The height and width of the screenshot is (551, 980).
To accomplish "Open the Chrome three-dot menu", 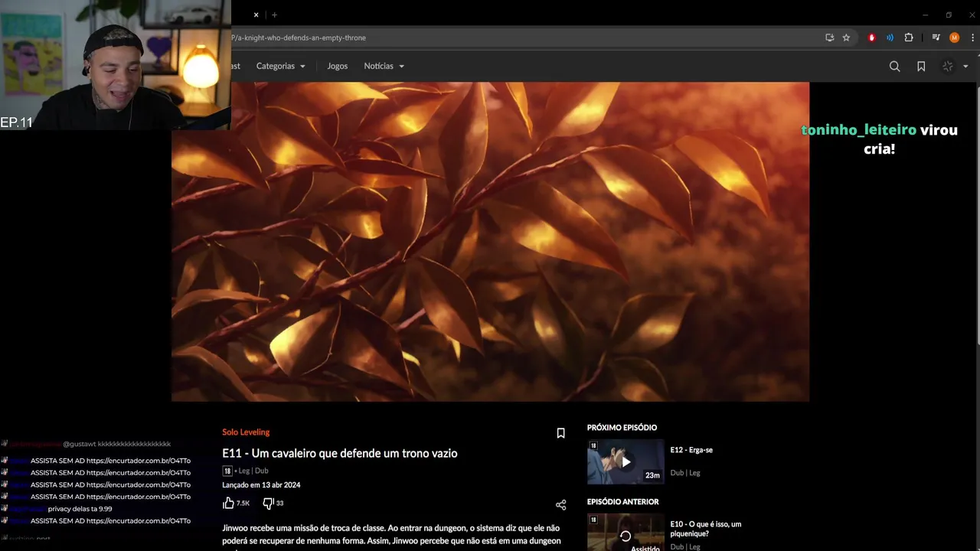I will click(x=973, y=37).
